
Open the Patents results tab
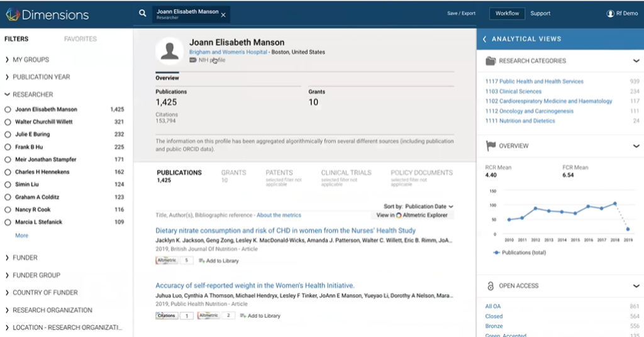point(284,178)
